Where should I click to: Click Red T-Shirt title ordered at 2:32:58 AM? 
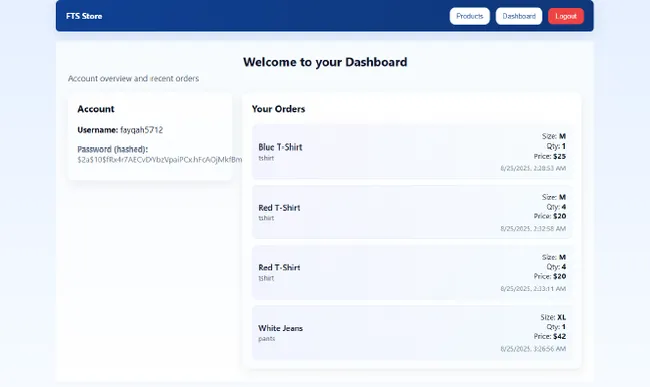point(279,208)
